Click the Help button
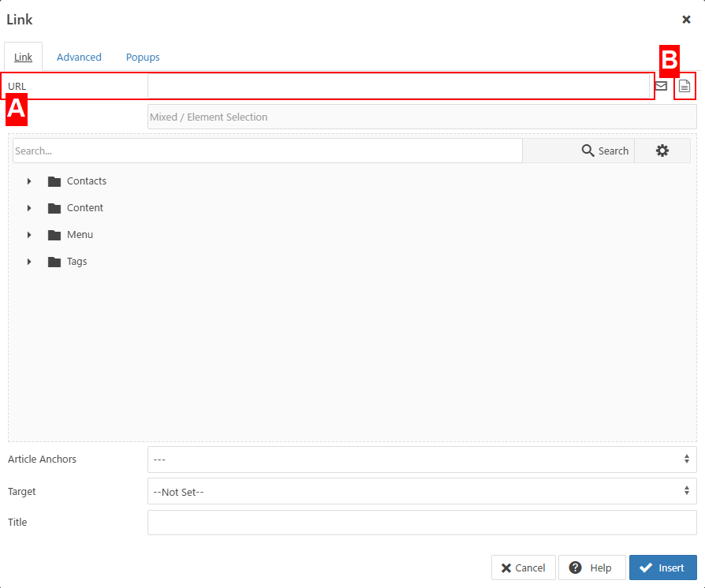705x588 pixels. pos(591,568)
